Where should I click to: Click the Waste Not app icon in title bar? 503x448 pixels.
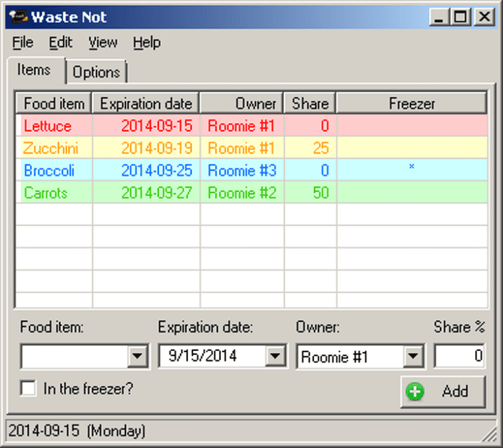[18, 17]
